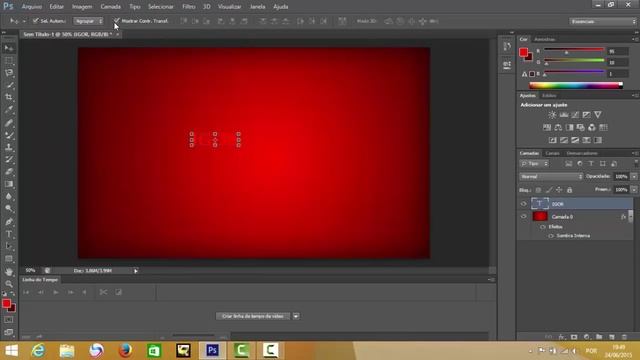Toggle visibility of Efeitos

tap(543, 227)
